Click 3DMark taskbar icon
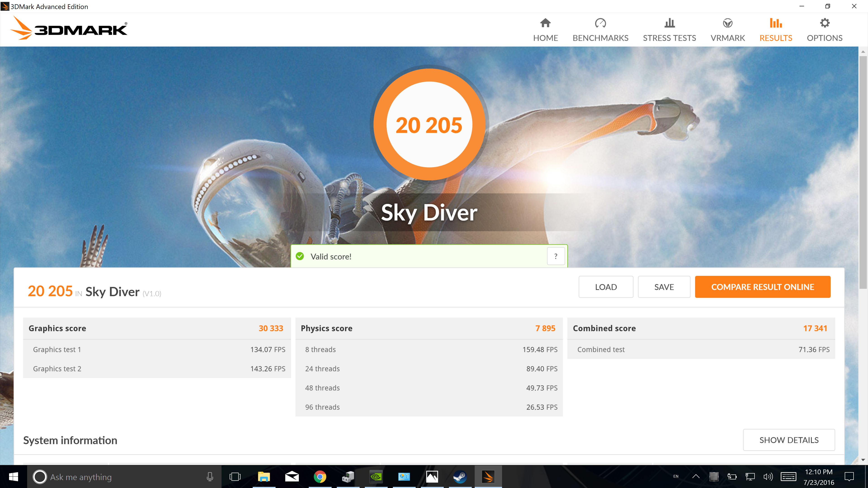This screenshot has width=868, height=488. point(488,477)
